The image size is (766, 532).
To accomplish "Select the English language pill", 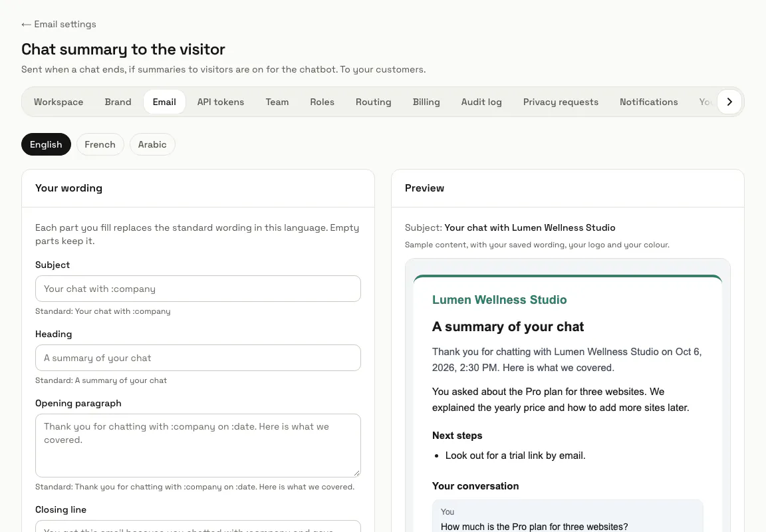I will [46, 144].
